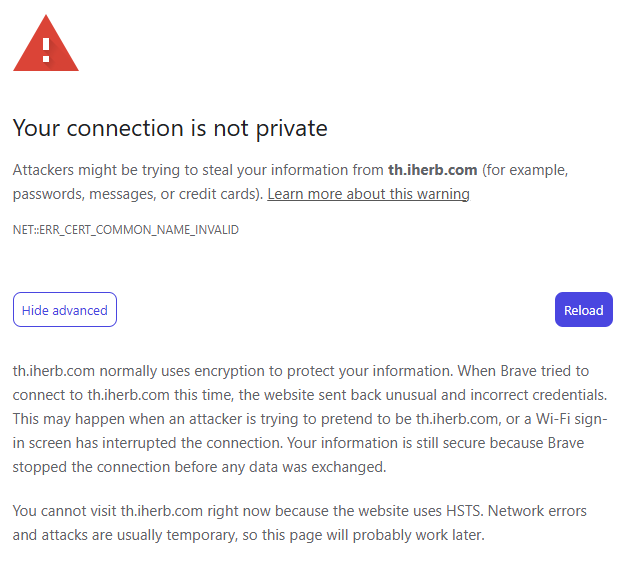Click the phrase When Brave tried to
Image resolution: width=626 pixels, height=565 pixels.
(x=523, y=371)
